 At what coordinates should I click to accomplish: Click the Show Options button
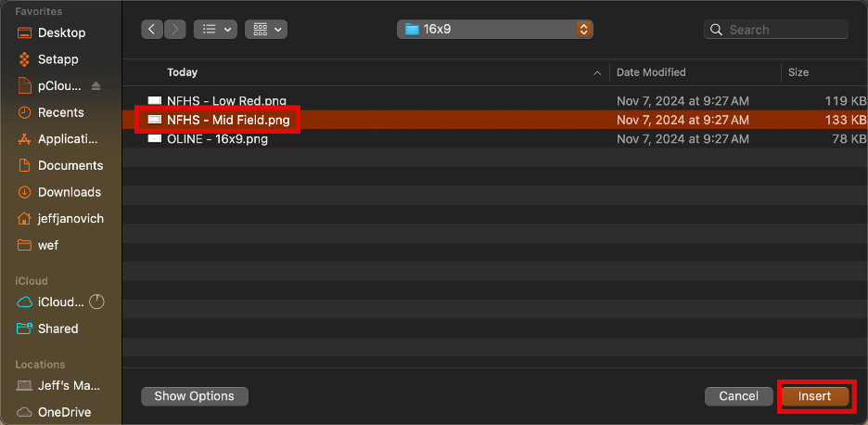pos(195,396)
